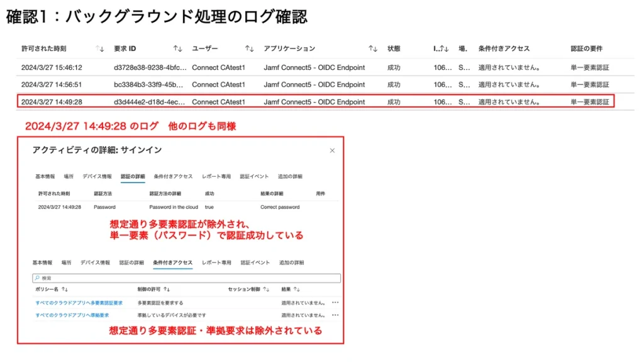Select the 2024/3/27 15:46:12 sign-in log row
This screenshot has height=362, width=644.
(52, 67)
